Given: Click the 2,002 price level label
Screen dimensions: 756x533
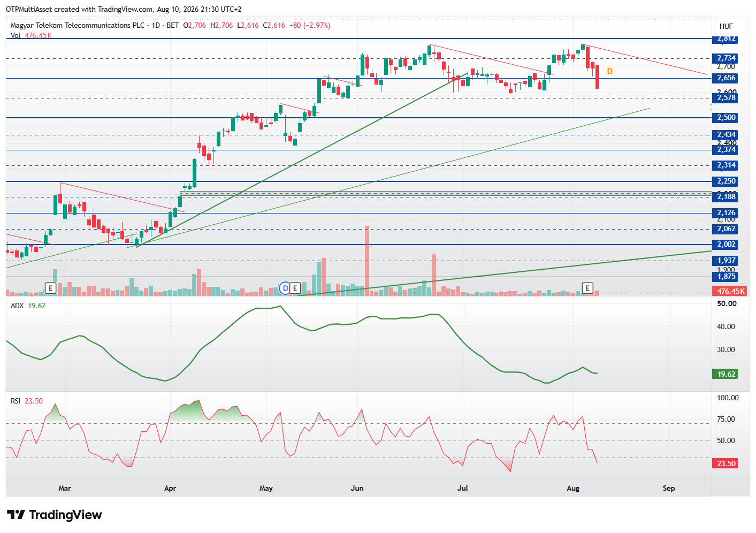Looking at the screenshot, I should click(726, 245).
